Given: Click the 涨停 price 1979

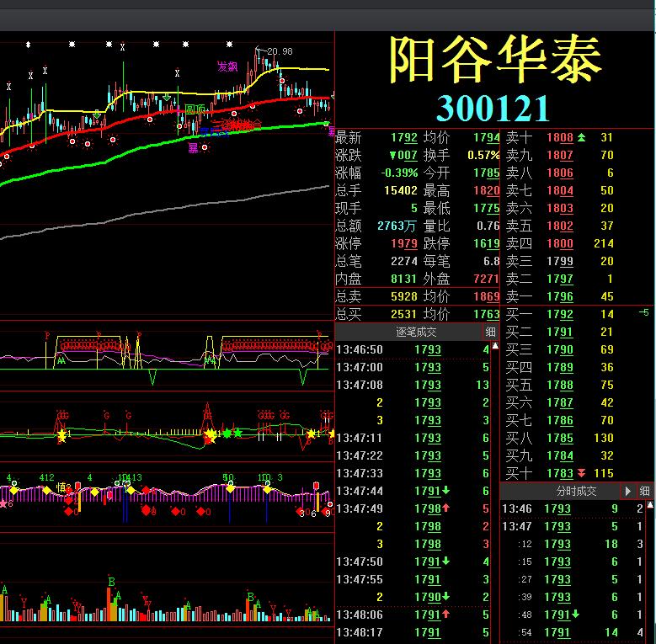Looking at the screenshot, I should [404, 243].
